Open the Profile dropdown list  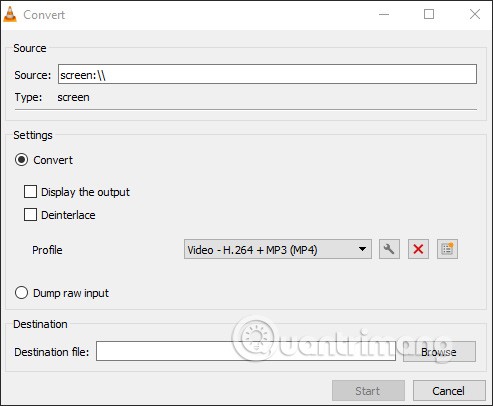point(278,249)
